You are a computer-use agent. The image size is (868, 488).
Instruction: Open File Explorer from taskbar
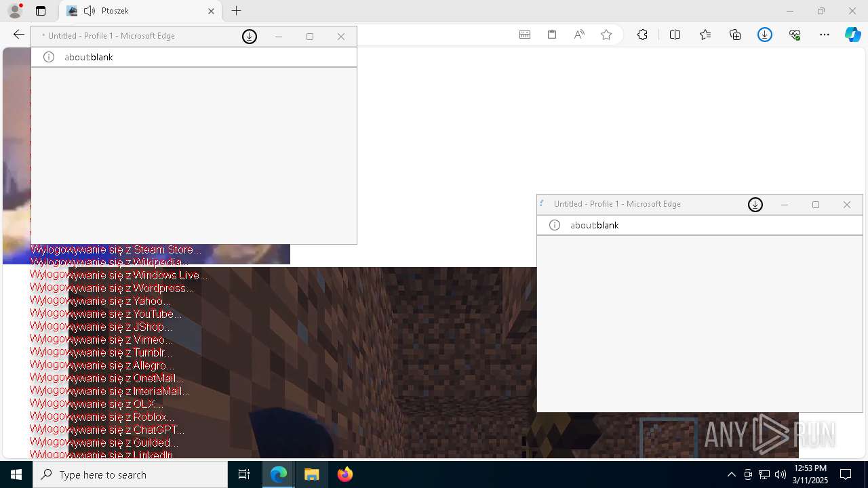click(311, 474)
